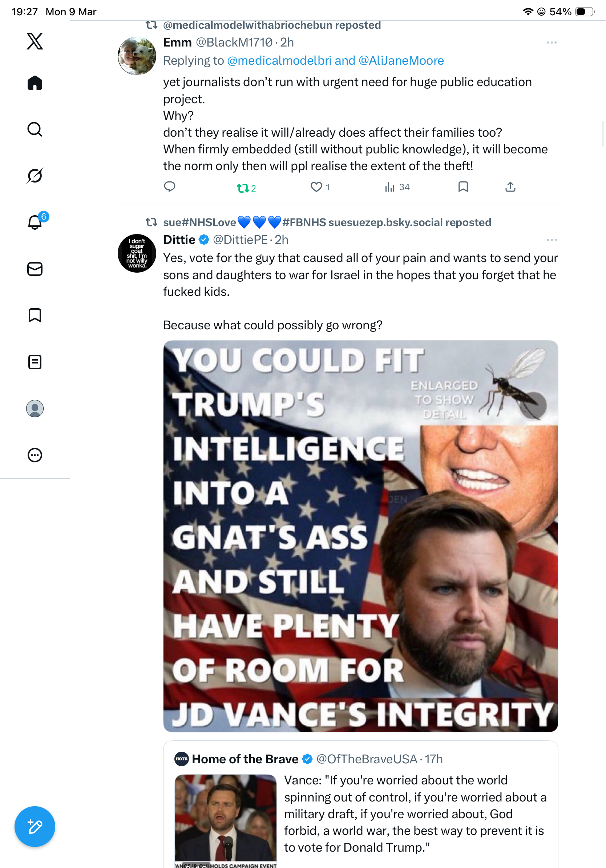Like Emm's reply tweet
Screen dimensions: 606x868
tap(320, 187)
